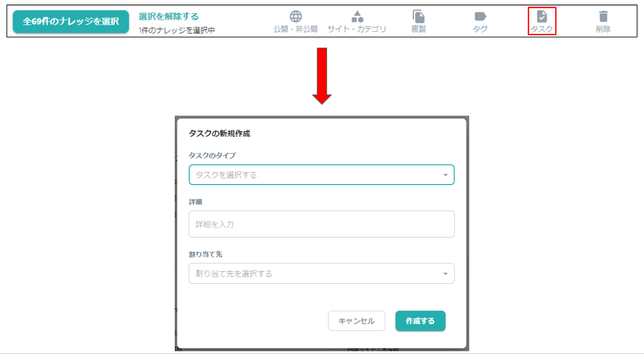Click the globe icon for publish settings
Viewport: 644px width, 354px height.
[295, 16]
